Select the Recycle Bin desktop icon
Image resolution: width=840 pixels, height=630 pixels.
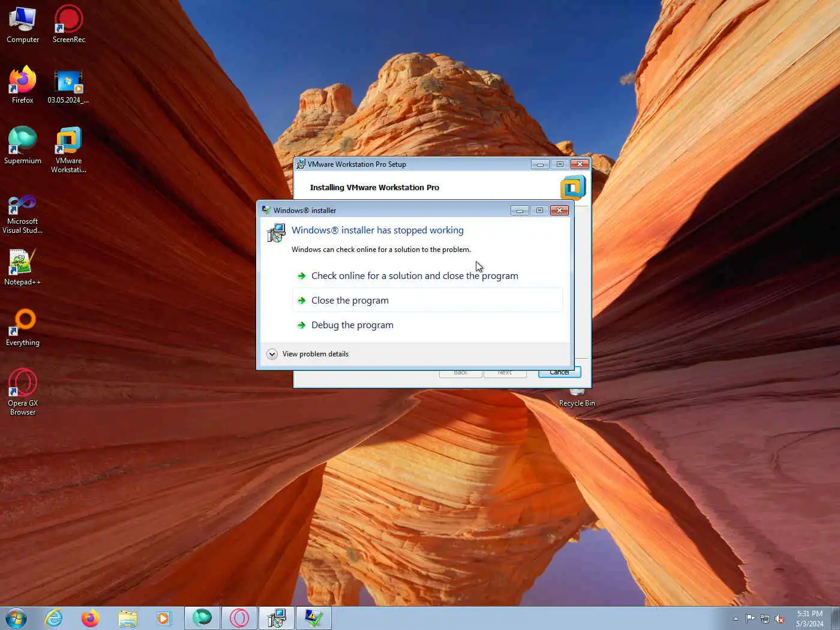pyautogui.click(x=577, y=398)
